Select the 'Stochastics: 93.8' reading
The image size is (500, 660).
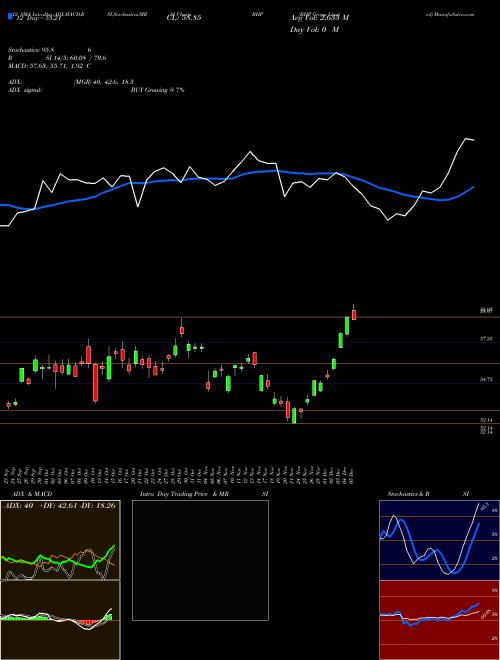tap(31, 50)
